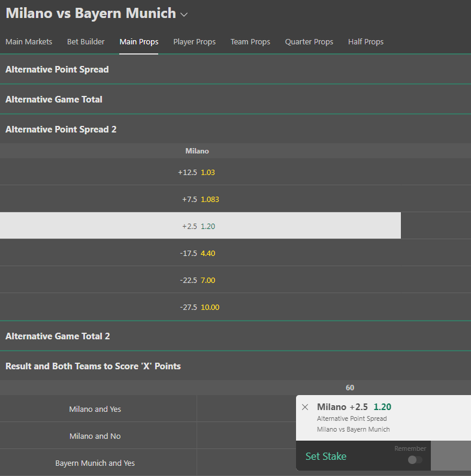
Task: Deselect highlighted Milano +2.5 odds row
Action: [x=200, y=225]
